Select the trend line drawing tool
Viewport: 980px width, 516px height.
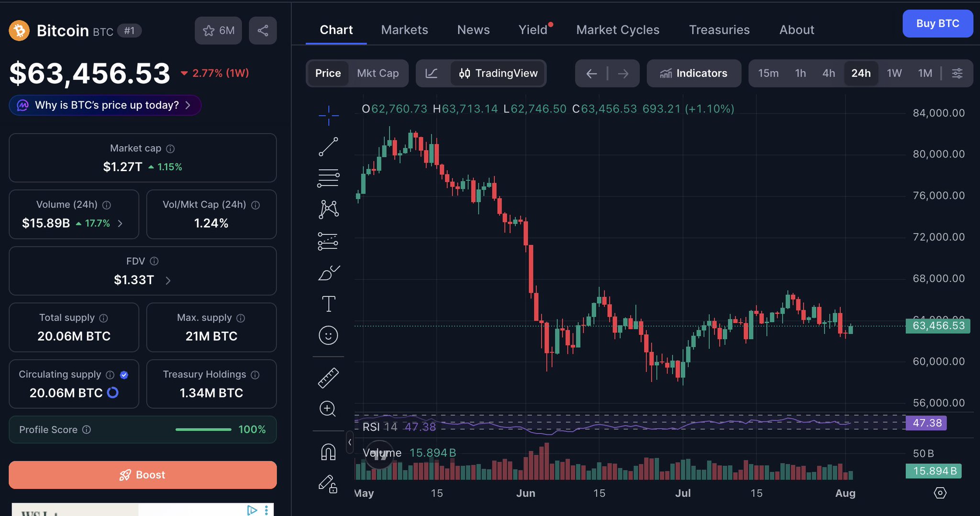tap(328, 146)
